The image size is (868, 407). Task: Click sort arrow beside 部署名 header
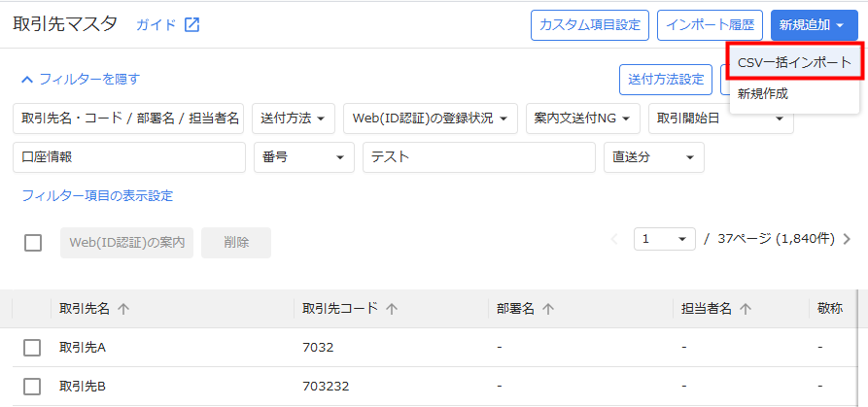click(548, 309)
